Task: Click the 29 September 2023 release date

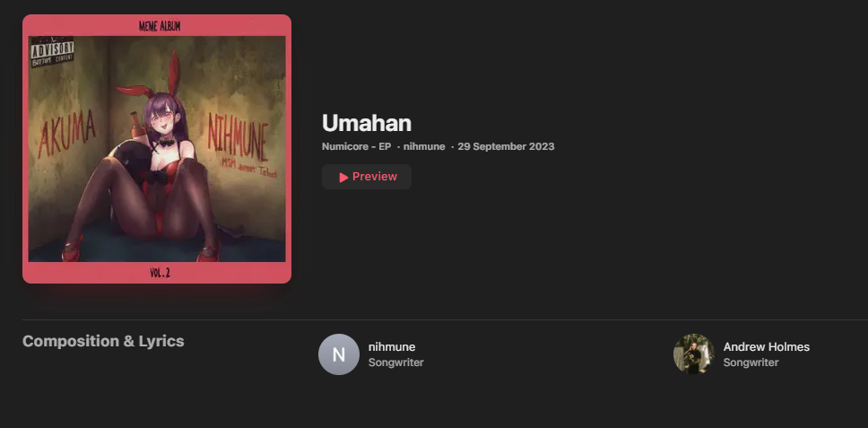Action: point(506,147)
